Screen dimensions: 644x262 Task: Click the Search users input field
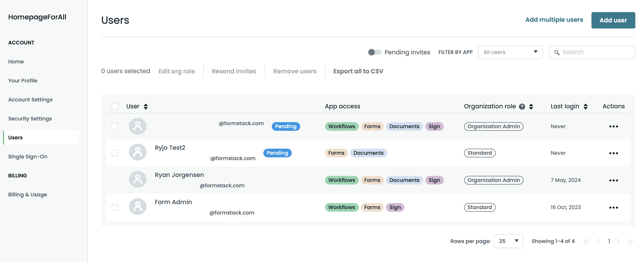click(595, 52)
